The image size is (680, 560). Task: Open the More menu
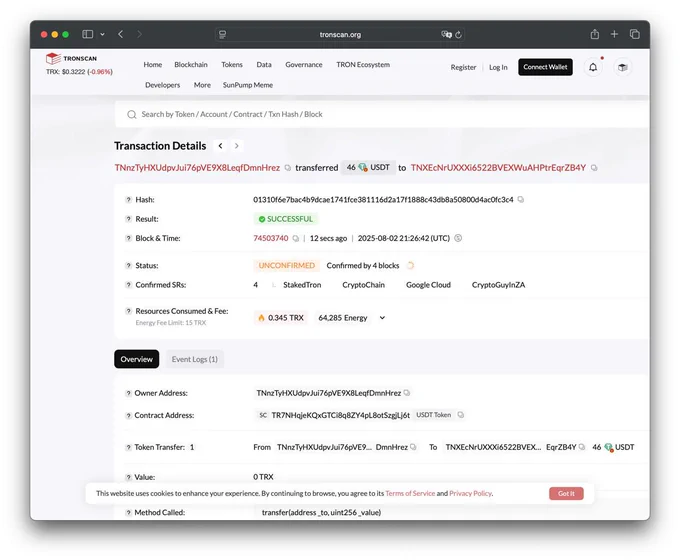pos(202,85)
